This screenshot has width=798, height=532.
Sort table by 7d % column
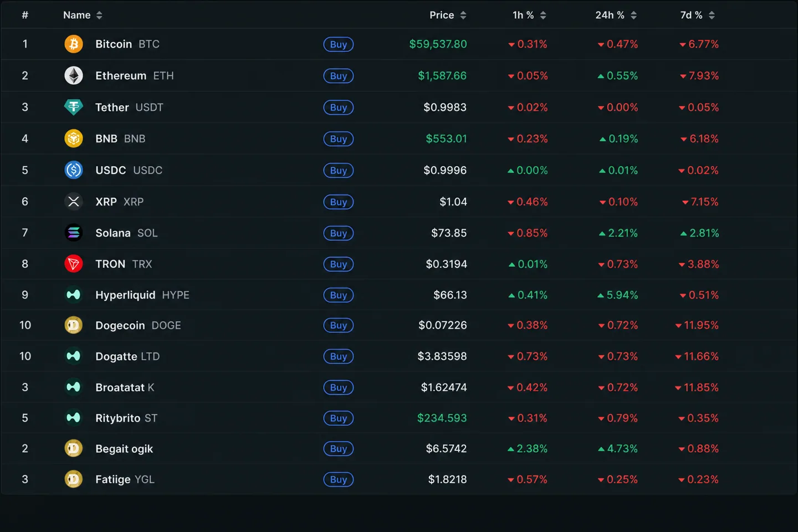pos(698,15)
